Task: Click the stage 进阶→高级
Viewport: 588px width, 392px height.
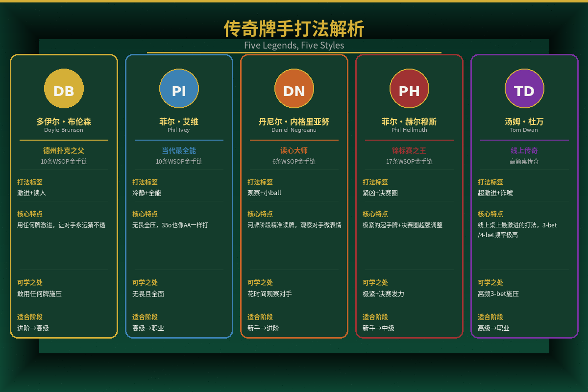Action: coord(33,328)
